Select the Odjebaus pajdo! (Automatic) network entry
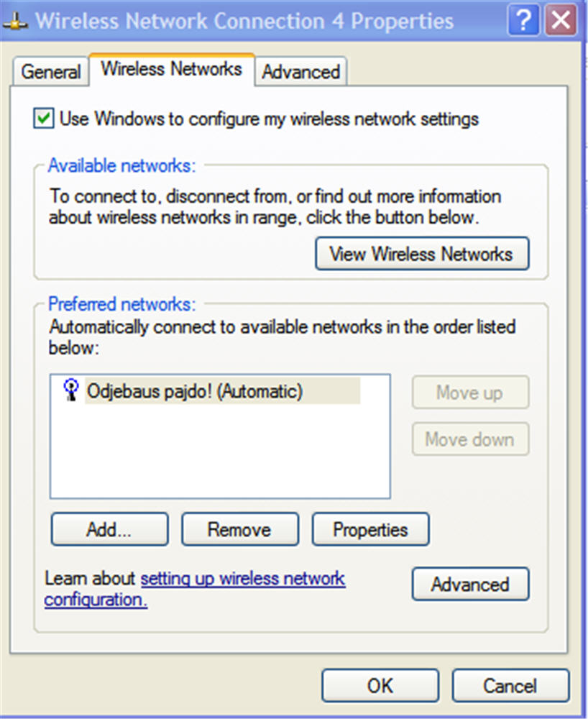Viewport: 588px width, 719px height. click(194, 392)
